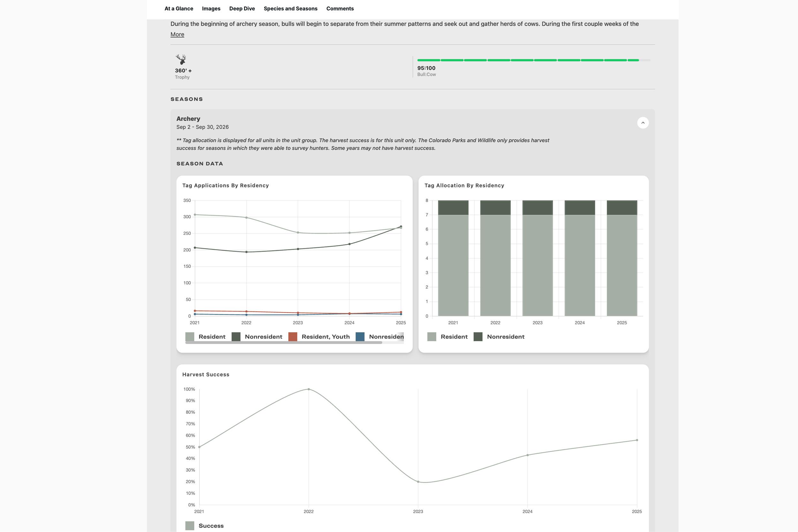
Task: Click the 2023 bar in Tag Allocation chart
Action: point(538,258)
